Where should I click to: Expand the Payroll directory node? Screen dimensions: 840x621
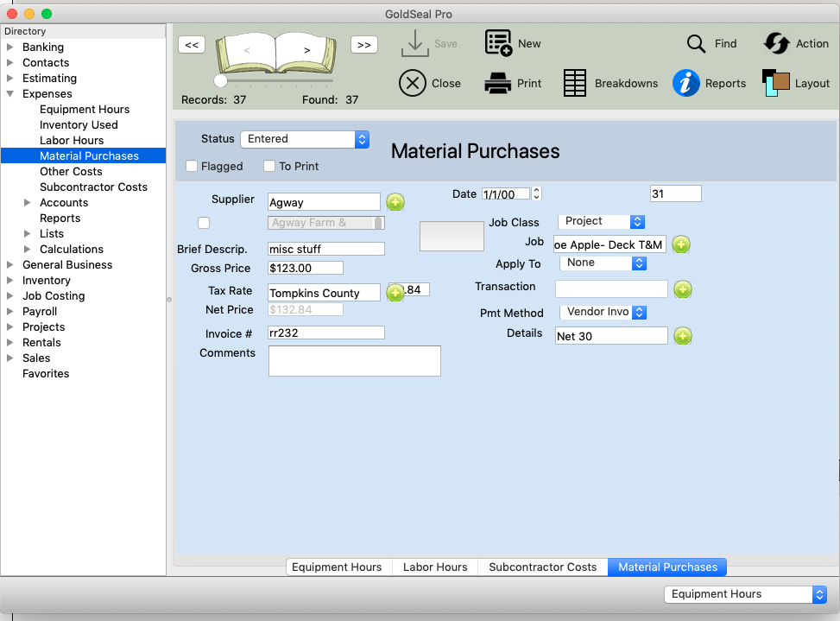(x=9, y=311)
